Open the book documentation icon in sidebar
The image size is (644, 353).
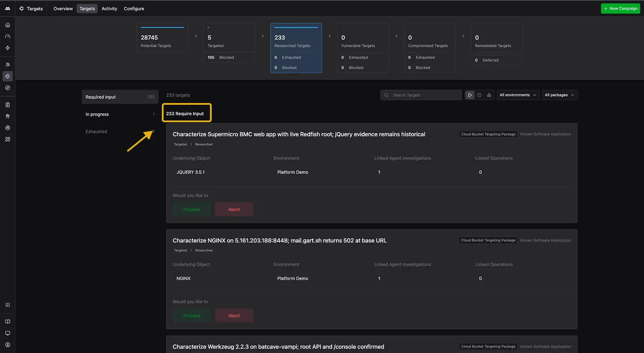point(8,322)
